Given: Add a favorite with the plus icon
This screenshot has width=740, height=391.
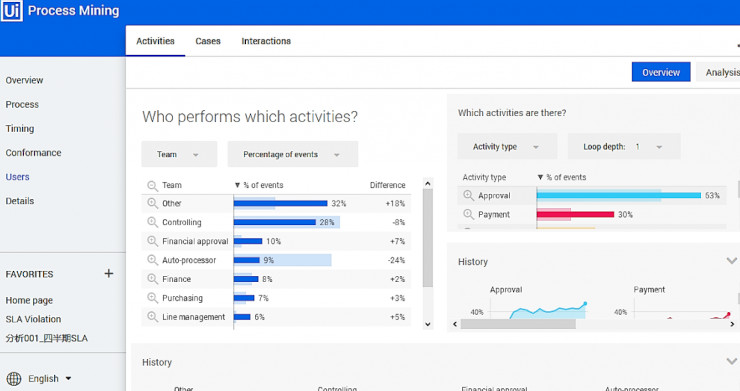Looking at the screenshot, I should tap(109, 273).
